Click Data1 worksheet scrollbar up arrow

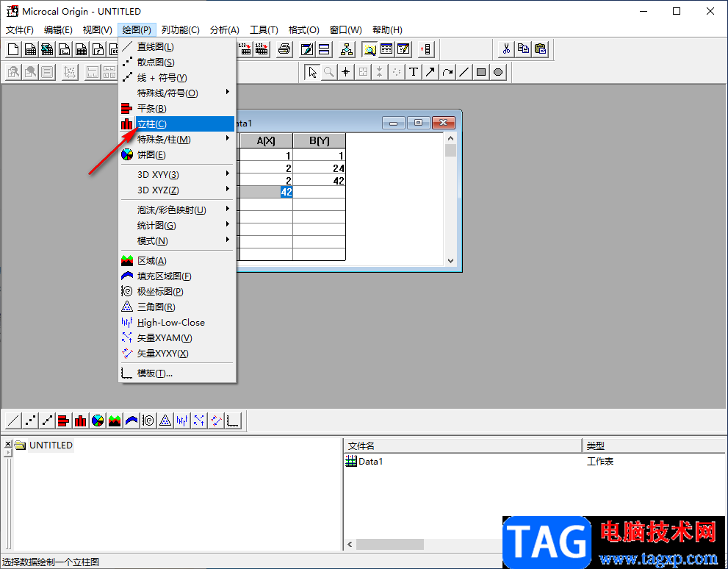point(450,138)
